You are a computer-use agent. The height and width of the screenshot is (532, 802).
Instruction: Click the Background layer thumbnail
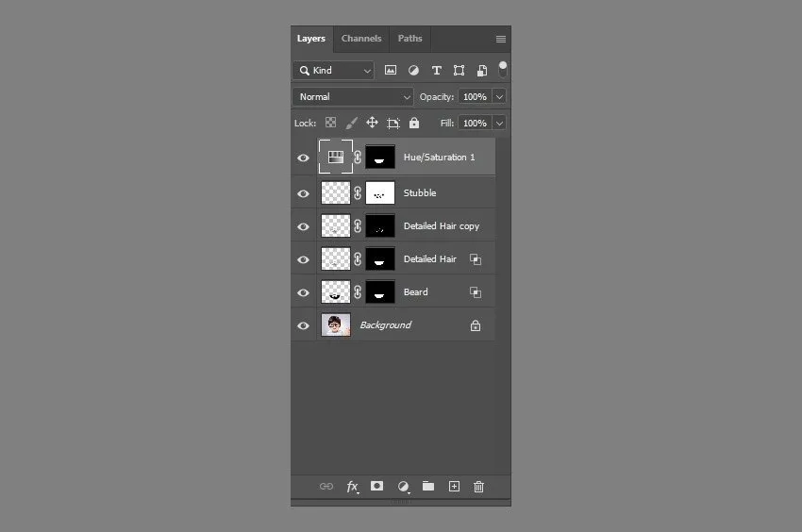coord(336,325)
